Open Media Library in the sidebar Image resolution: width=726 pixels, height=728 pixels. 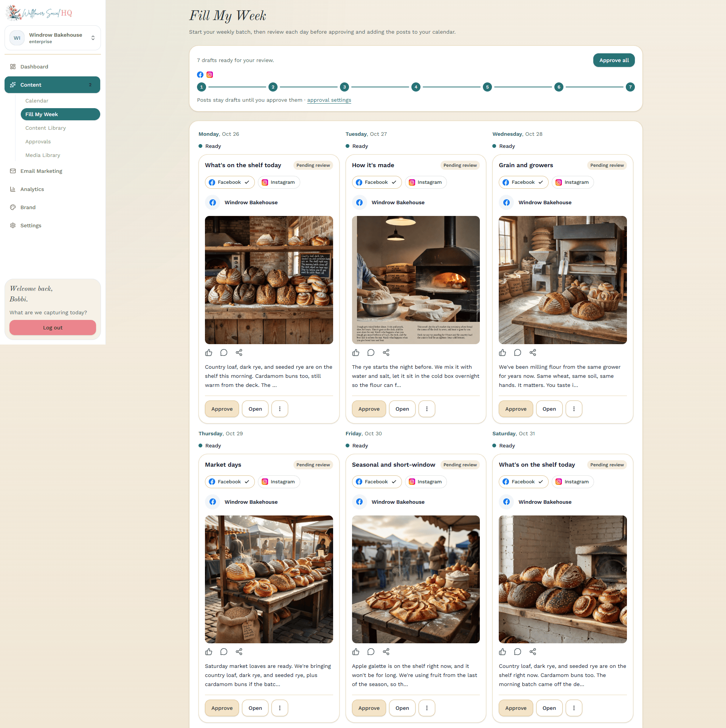[60, 155]
